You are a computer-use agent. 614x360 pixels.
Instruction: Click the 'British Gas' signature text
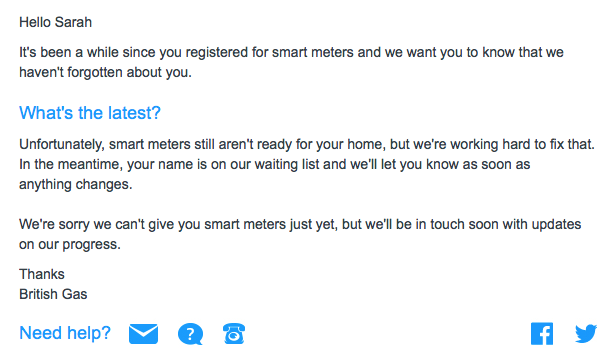(x=53, y=294)
